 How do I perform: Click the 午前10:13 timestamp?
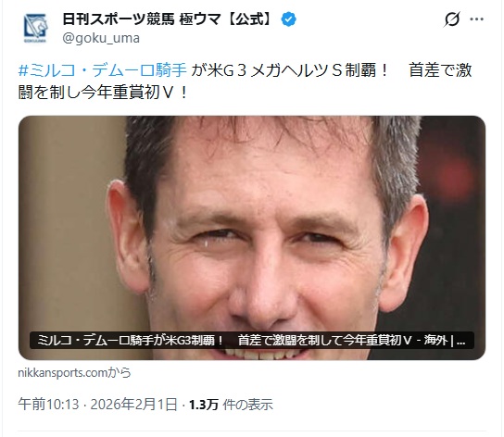[x=48, y=405]
